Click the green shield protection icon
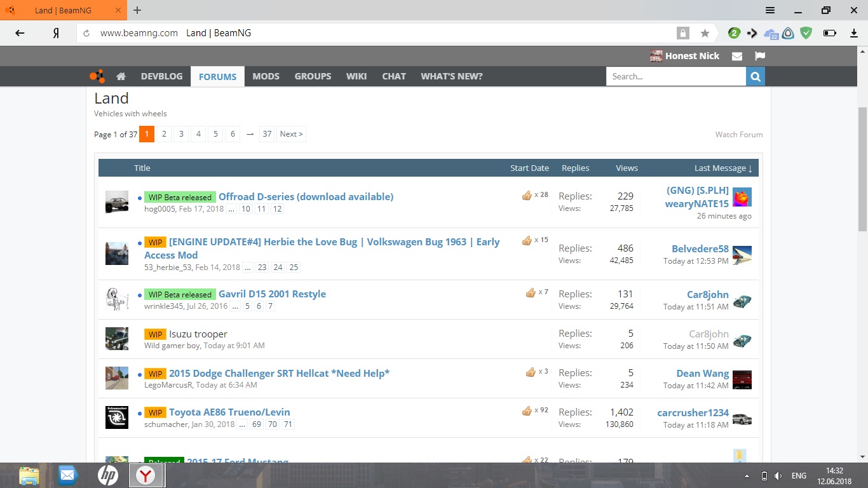 [806, 33]
